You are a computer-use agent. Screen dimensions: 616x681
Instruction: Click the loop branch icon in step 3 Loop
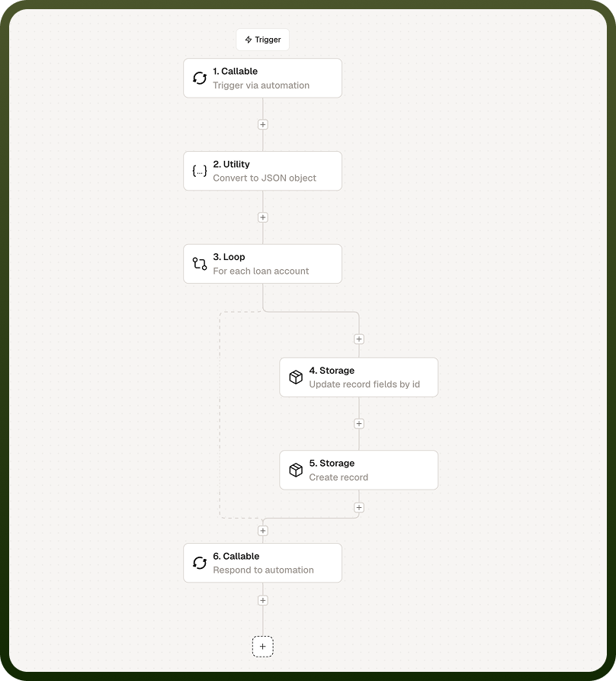click(x=200, y=264)
